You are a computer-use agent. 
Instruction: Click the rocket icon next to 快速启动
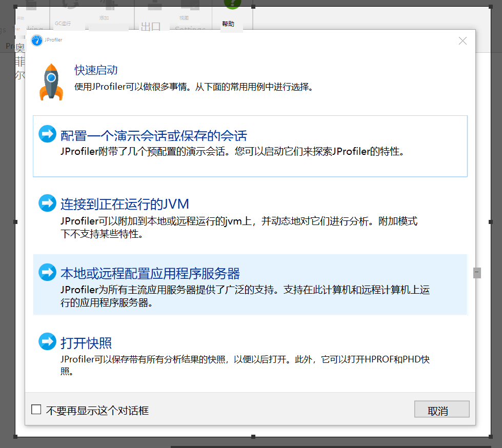(x=51, y=82)
